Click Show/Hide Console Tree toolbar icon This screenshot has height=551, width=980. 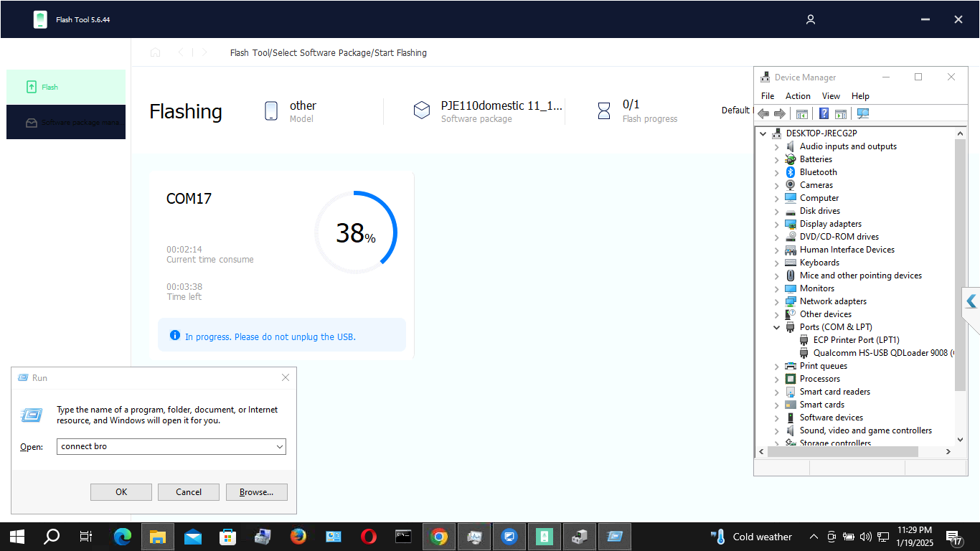(802, 113)
